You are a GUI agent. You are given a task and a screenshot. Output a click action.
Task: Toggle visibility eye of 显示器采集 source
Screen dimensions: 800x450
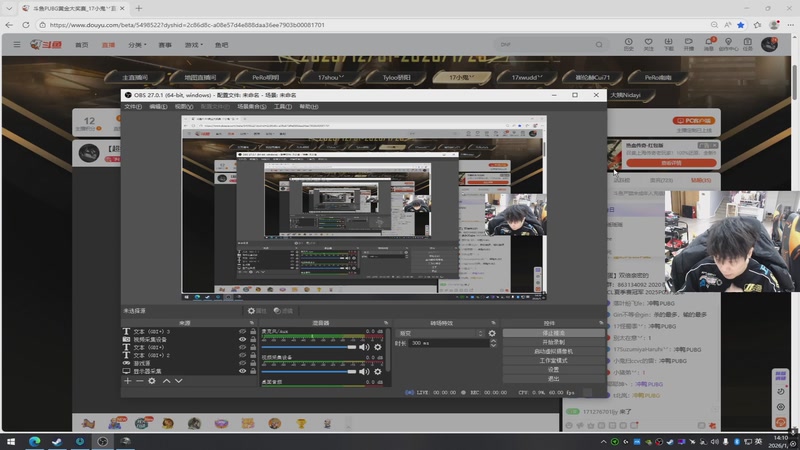pos(242,371)
